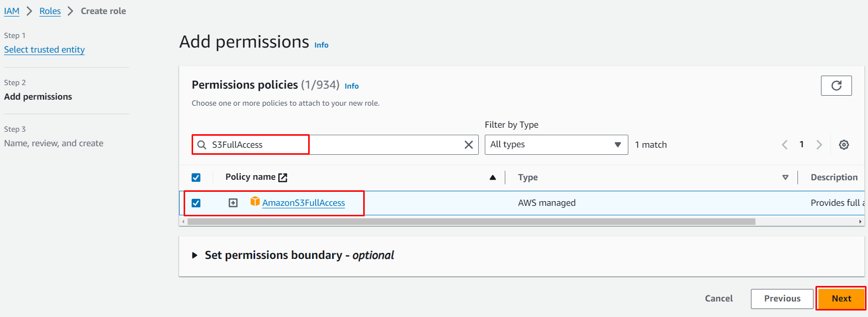This screenshot has width=868, height=317.
Task: Click the AmazonS3FullAccess orange policy icon
Action: (255, 202)
